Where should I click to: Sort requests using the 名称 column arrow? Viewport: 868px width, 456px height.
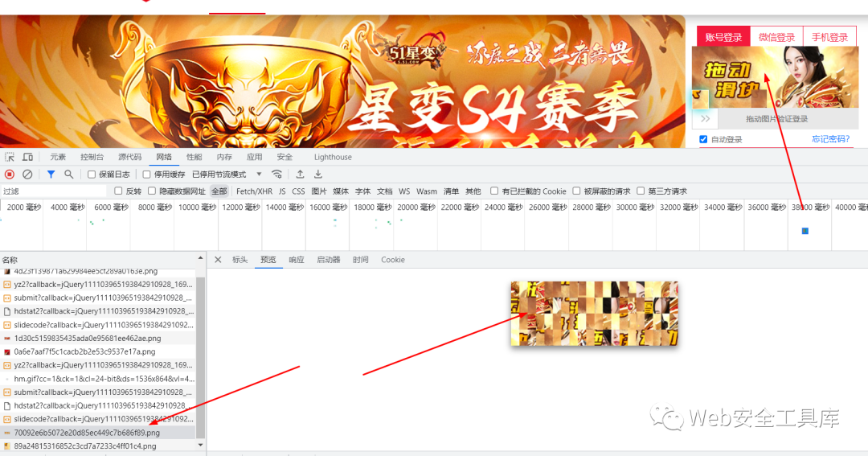[200, 258]
